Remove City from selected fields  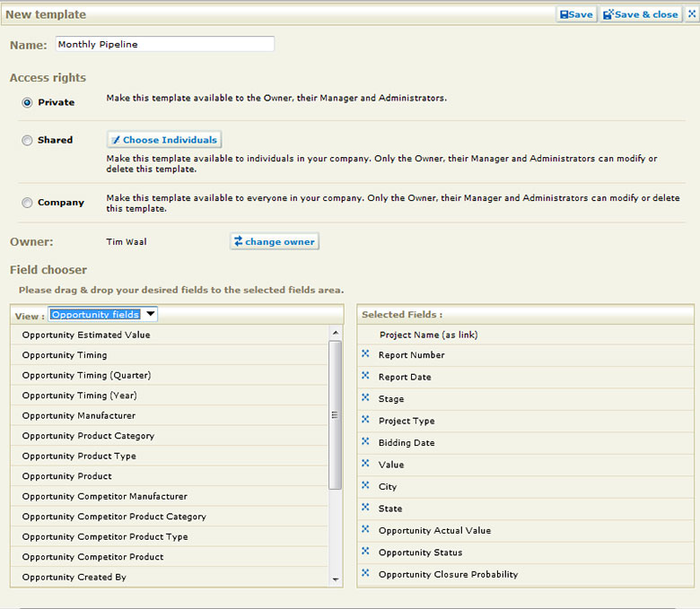(x=365, y=485)
